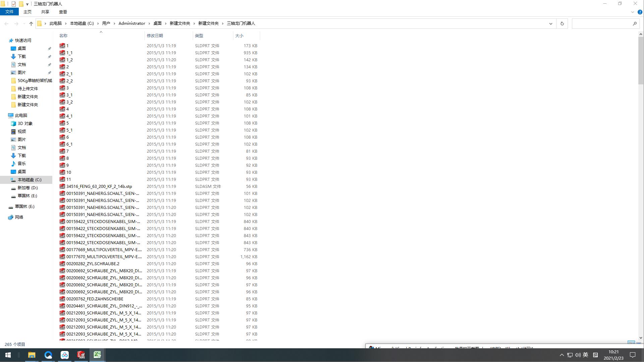
Task: Click the speaker volume tray icon
Action: 578,355
